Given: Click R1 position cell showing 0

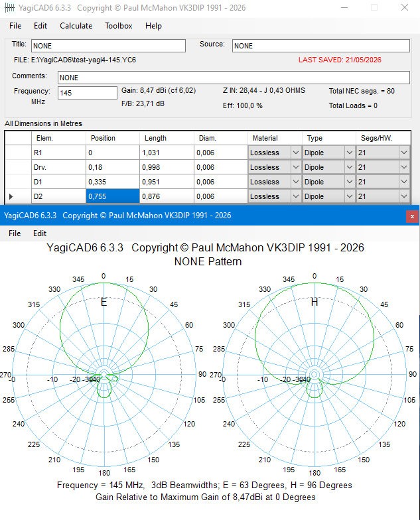Looking at the screenshot, I should (113, 153).
